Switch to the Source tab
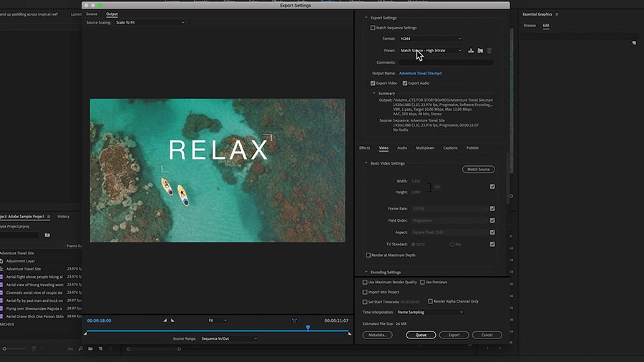This screenshot has height=362, width=644. (92, 14)
